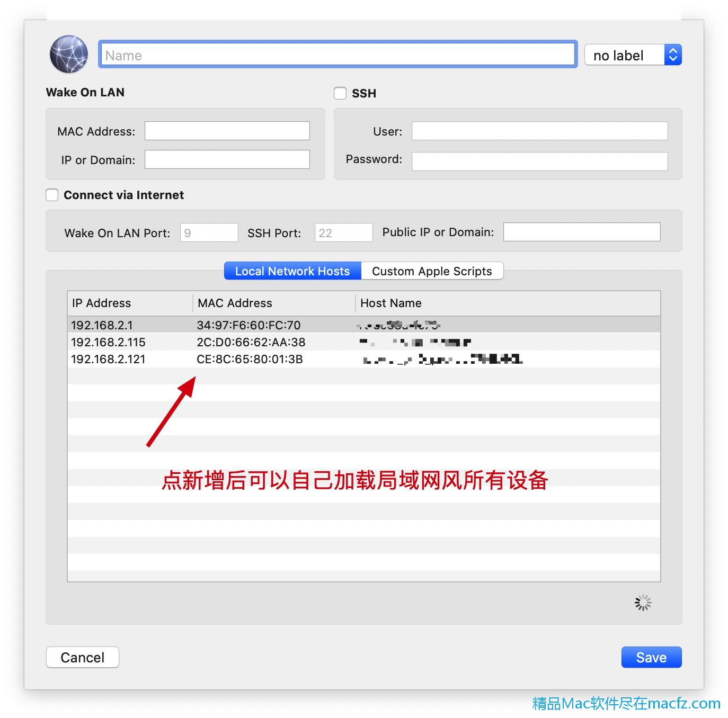Image resolution: width=728 pixels, height=718 pixels.
Task: Click the SSH Port field
Action: tap(344, 232)
